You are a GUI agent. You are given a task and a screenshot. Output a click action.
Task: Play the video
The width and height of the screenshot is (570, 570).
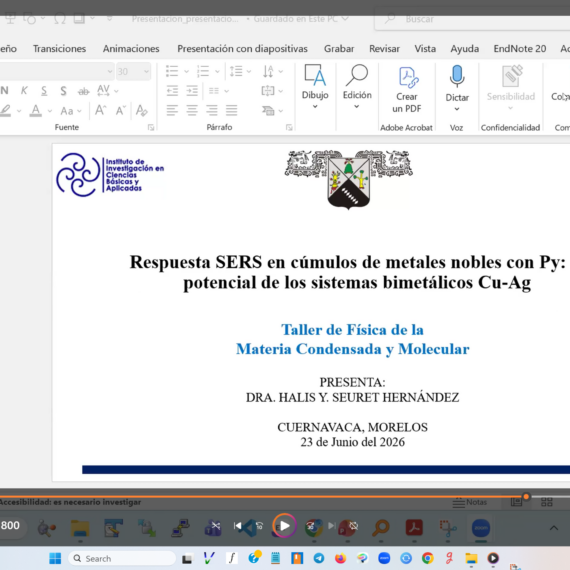coord(285,526)
